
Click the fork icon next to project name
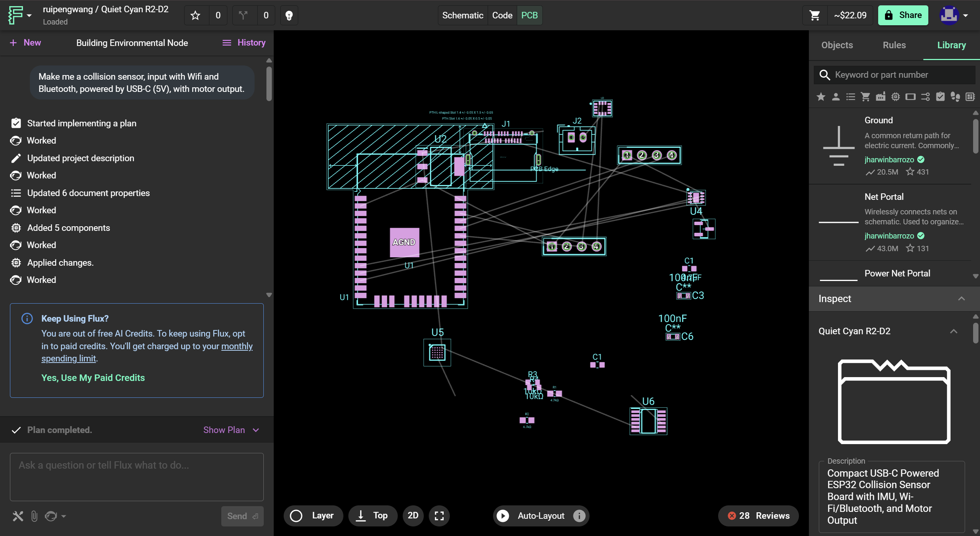click(243, 15)
